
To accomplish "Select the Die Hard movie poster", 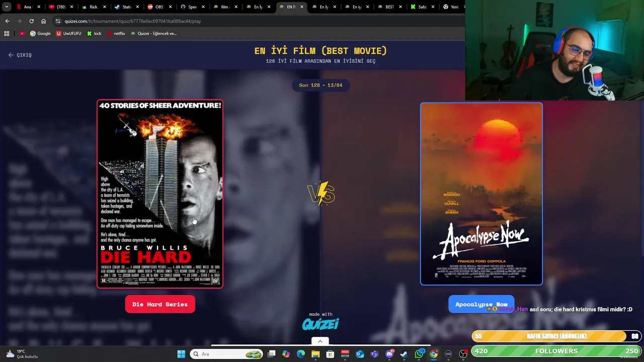I will point(160,194).
